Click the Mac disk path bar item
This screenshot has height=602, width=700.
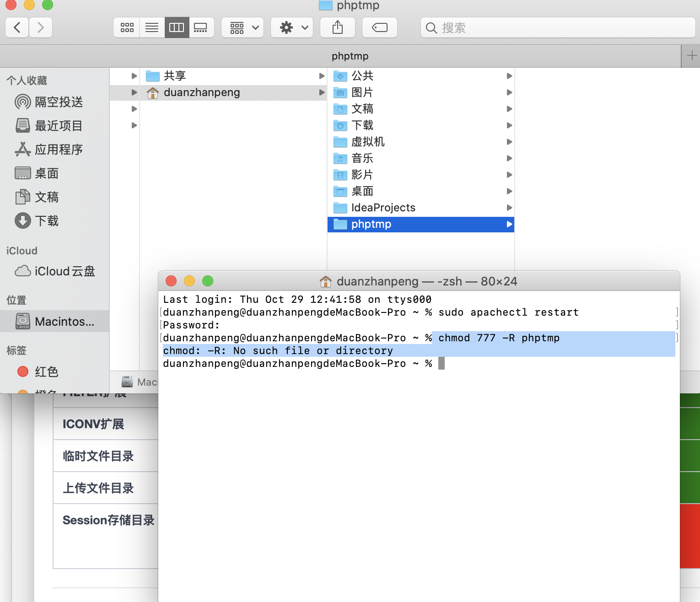(140, 382)
